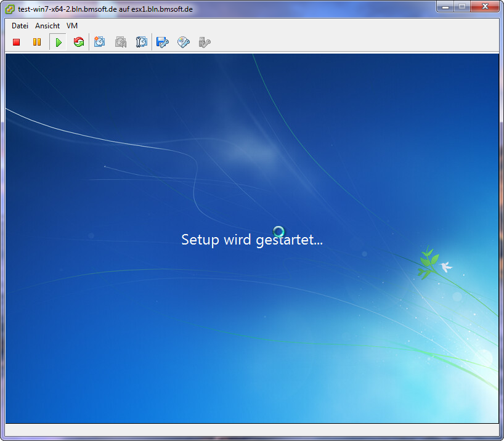Click the 'Setup wird gestartet...' text in the console

252,240
